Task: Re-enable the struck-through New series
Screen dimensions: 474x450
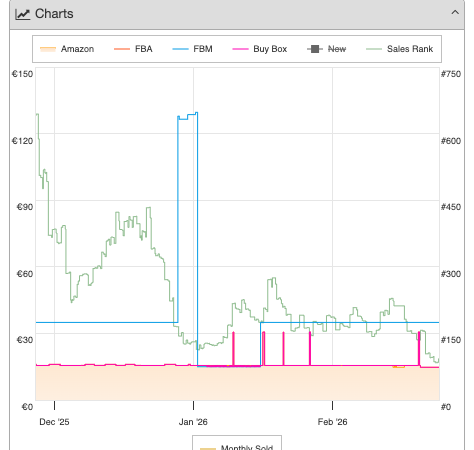Action: pyautogui.click(x=326, y=49)
